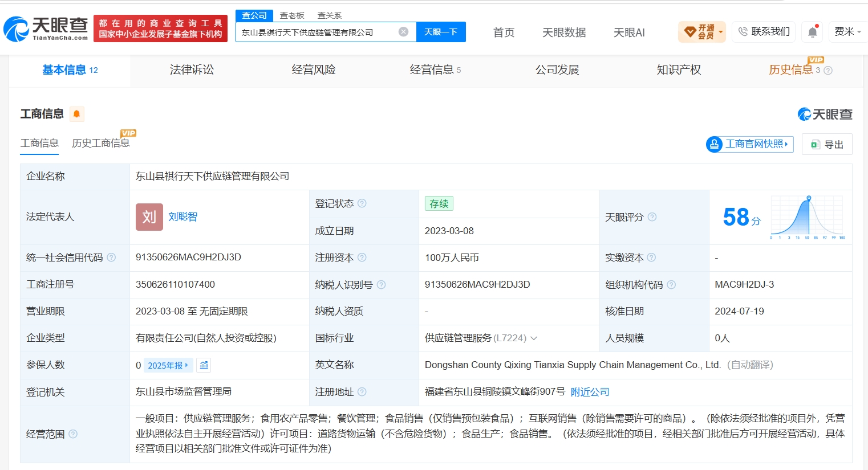Viewport: 868px width, 470px height.
Task: Click registration number 350626110107400
Action: [x=175, y=284]
